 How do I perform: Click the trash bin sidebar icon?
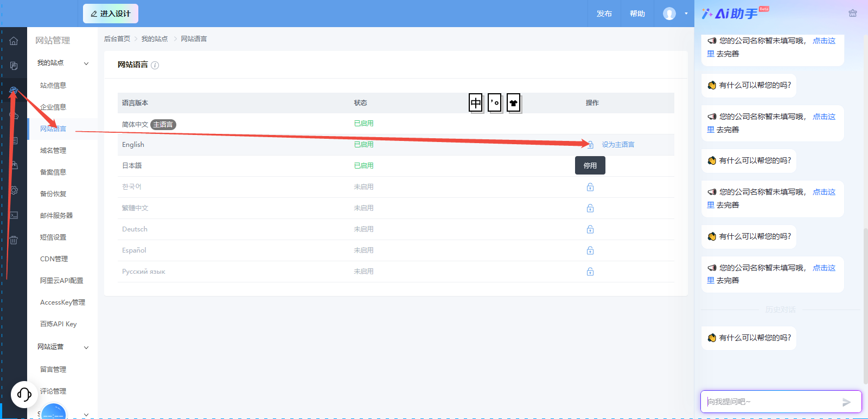coord(14,240)
